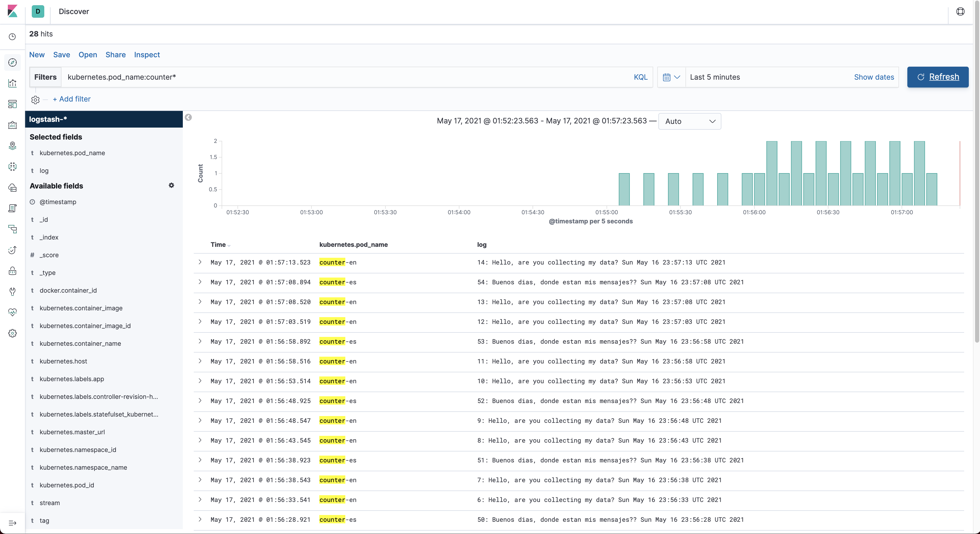The image size is (980, 534).
Task: Open available fields filter gear icon
Action: tap(171, 185)
